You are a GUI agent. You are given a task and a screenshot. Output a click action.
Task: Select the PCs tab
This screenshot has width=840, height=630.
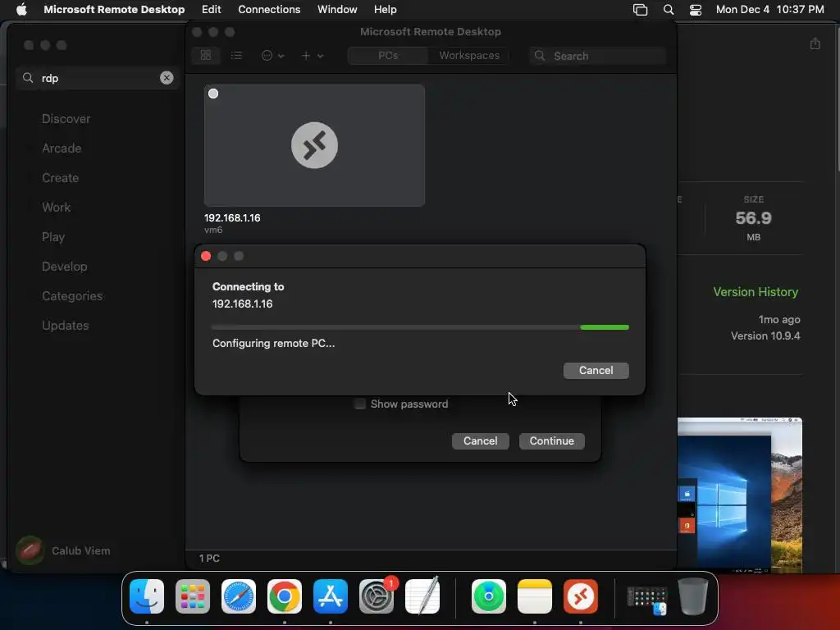[388, 55]
